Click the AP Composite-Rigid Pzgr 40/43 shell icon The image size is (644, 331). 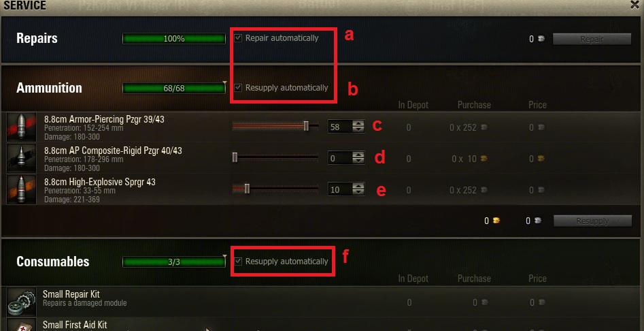point(21,159)
